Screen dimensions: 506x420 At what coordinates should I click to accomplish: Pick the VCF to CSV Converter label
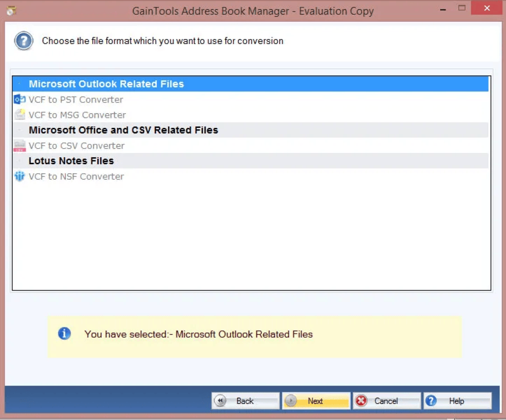point(76,146)
